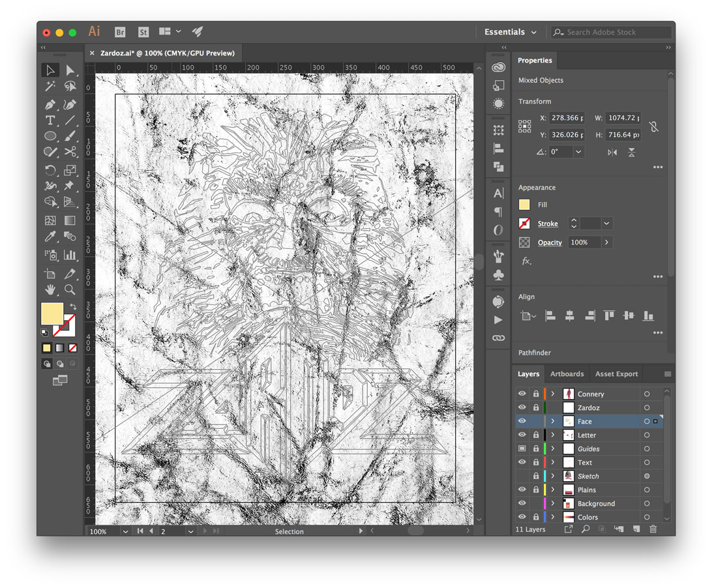
Task: Select the Gradient tool
Action: coord(70,220)
